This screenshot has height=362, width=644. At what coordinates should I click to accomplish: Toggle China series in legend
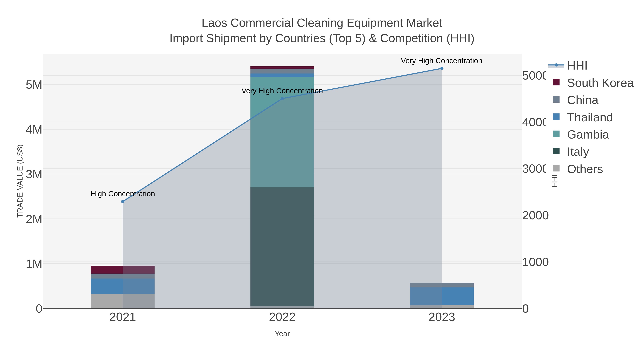(x=575, y=100)
